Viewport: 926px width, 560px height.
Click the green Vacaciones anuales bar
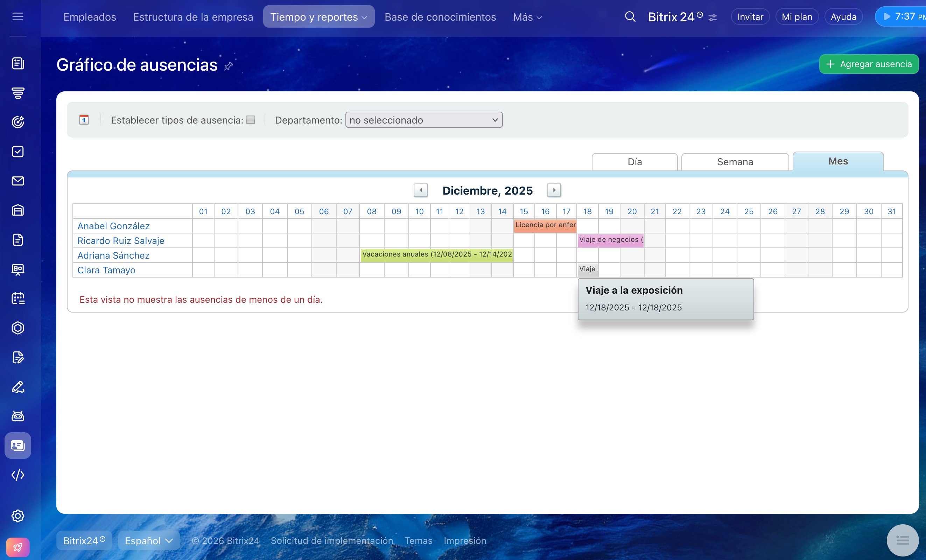(x=436, y=254)
